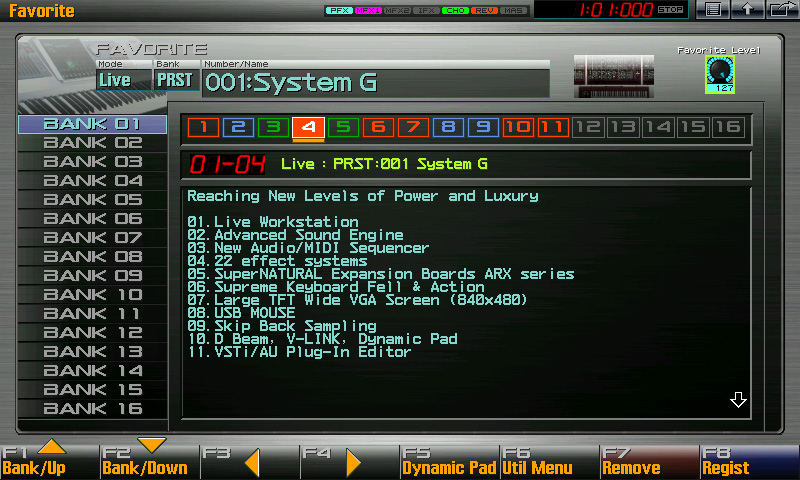
Task: Select favorite slot 10
Action: (518, 127)
